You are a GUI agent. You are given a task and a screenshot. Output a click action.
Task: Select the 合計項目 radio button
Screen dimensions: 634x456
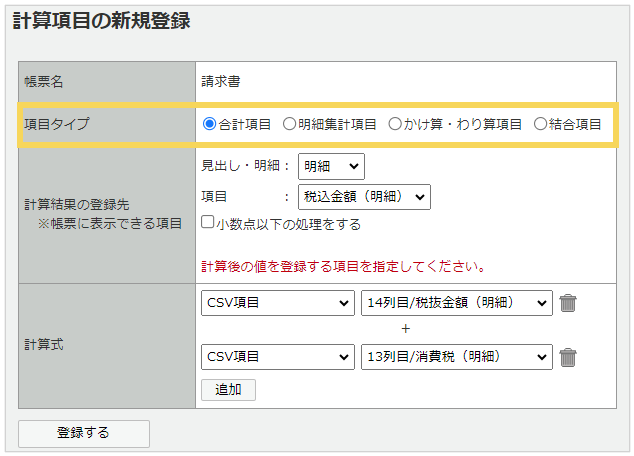(209, 124)
